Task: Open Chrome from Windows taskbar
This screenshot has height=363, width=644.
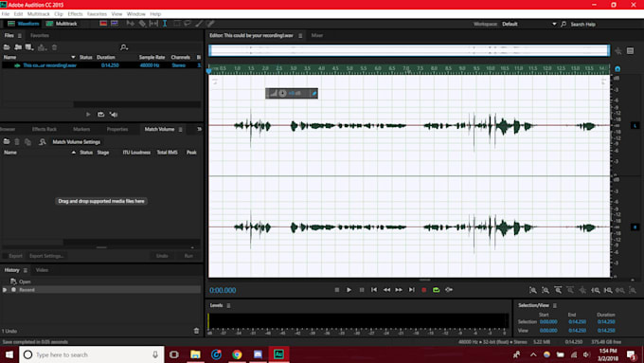Action: (237, 354)
